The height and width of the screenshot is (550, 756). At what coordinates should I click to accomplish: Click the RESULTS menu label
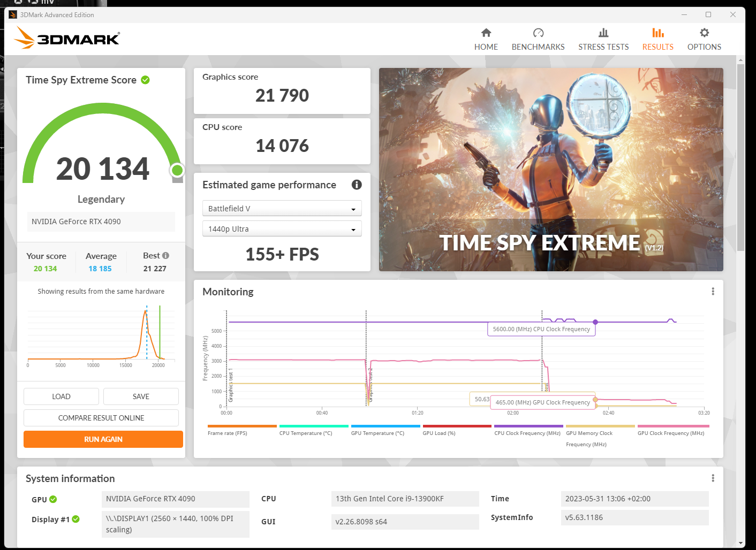(658, 47)
